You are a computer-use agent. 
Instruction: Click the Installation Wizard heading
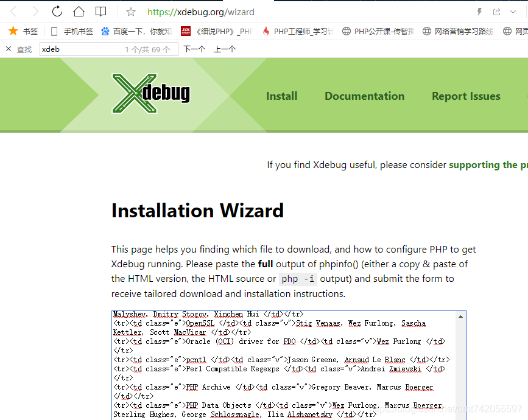point(198,211)
